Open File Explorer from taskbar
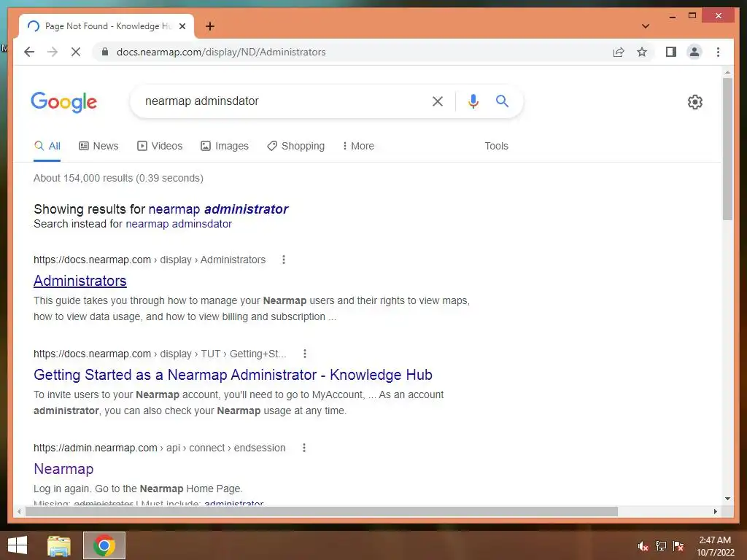The image size is (747, 560). click(59, 545)
